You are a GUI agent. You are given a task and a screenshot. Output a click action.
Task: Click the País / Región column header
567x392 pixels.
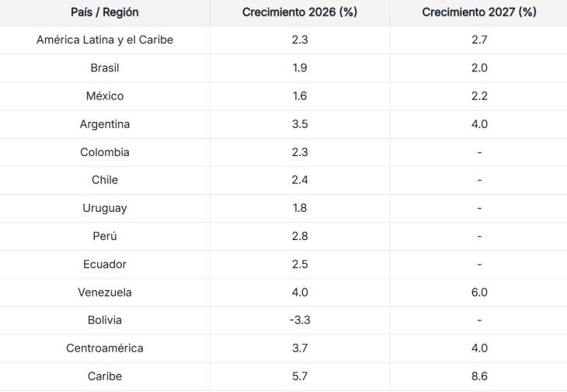105,12
